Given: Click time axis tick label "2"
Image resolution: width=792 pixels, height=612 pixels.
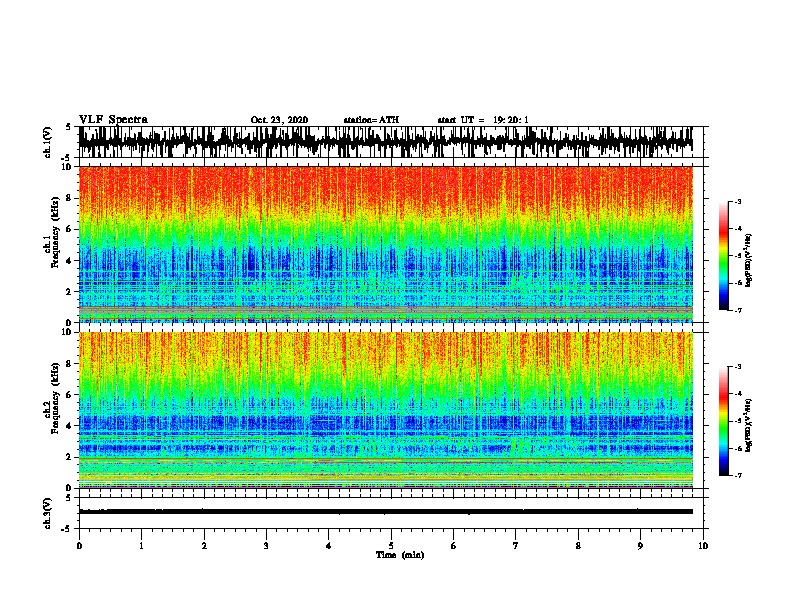Looking at the screenshot, I should coord(204,546).
